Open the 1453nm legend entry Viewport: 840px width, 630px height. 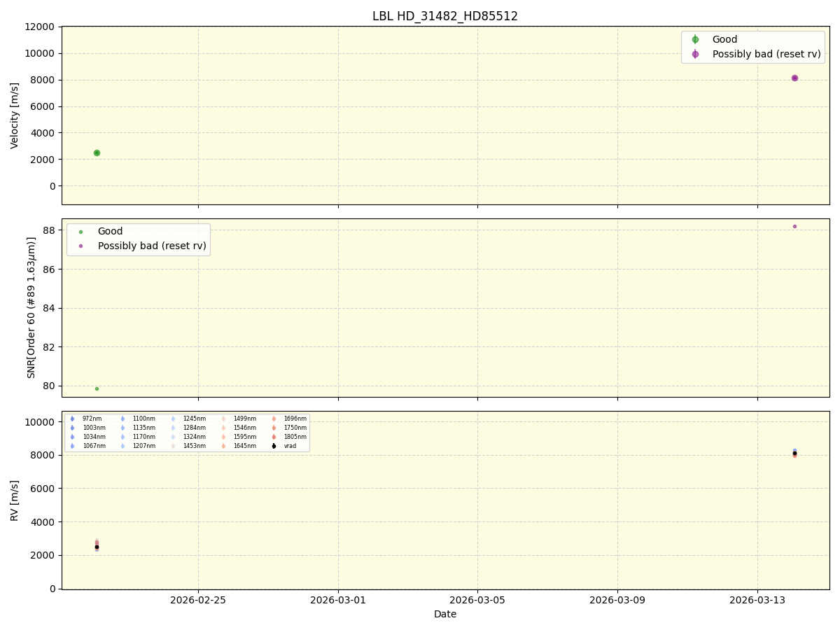[172, 445]
